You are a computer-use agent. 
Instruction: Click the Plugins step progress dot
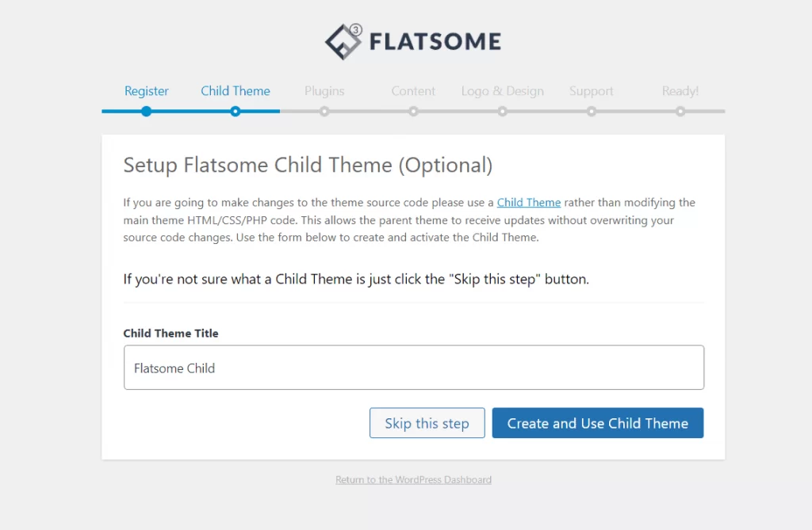pyautogui.click(x=324, y=112)
